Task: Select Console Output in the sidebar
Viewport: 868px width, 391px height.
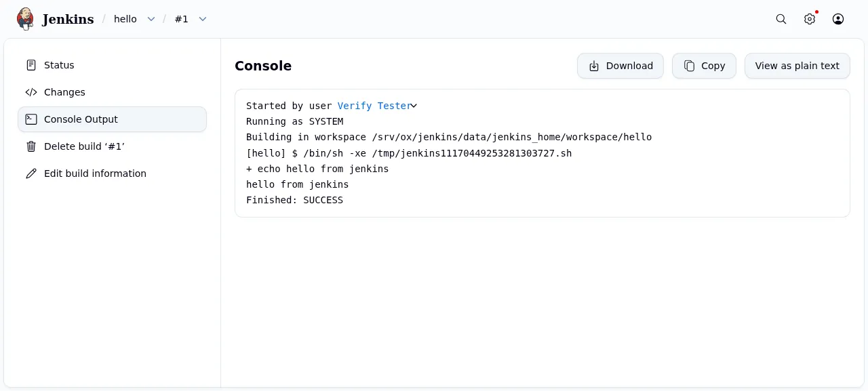Action: (x=113, y=119)
